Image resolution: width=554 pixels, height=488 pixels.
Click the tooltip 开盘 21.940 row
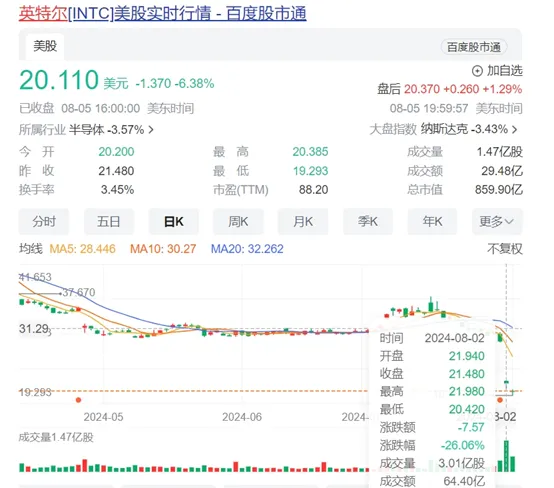pyautogui.click(x=432, y=356)
